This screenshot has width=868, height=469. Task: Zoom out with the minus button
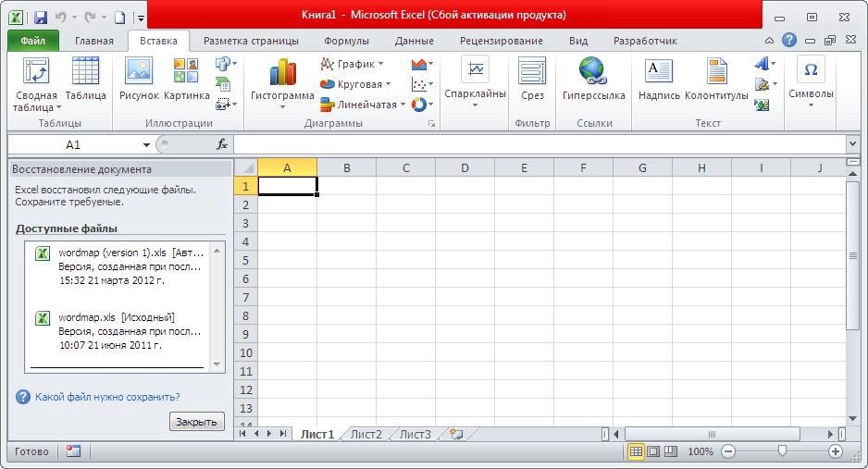pyautogui.click(x=728, y=451)
